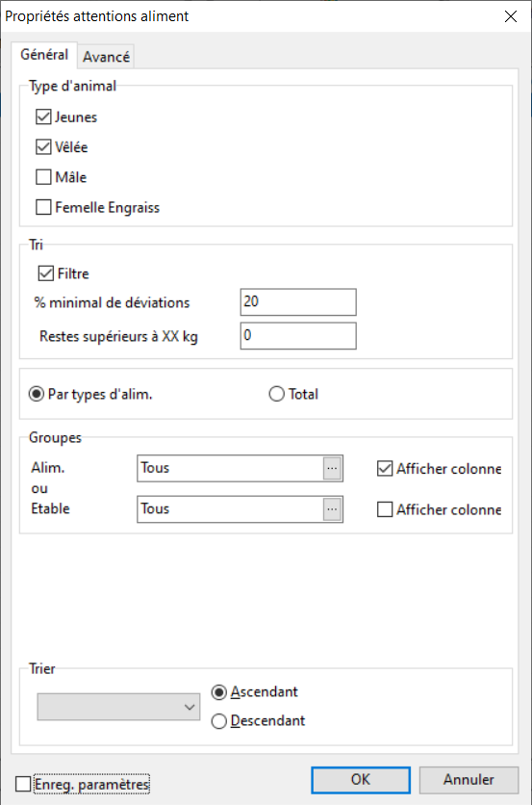Confirm with the OK button
The width and height of the screenshot is (532, 805).
[x=361, y=780]
